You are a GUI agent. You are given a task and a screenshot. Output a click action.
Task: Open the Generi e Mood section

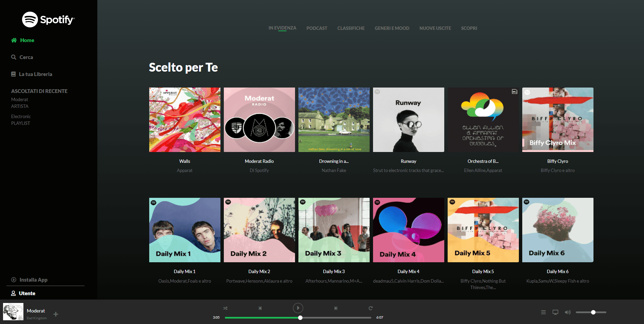(x=392, y=28)
